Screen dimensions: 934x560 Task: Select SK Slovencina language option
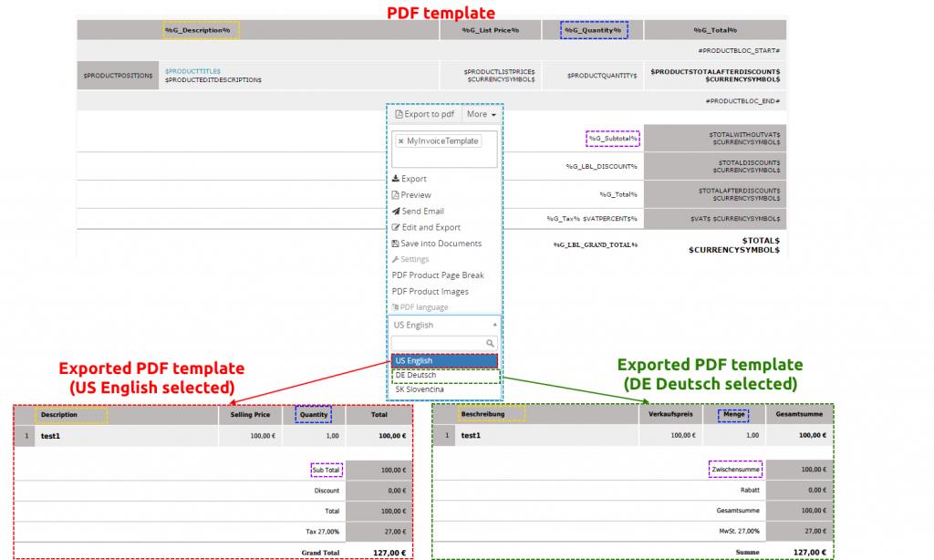[419, 390]
